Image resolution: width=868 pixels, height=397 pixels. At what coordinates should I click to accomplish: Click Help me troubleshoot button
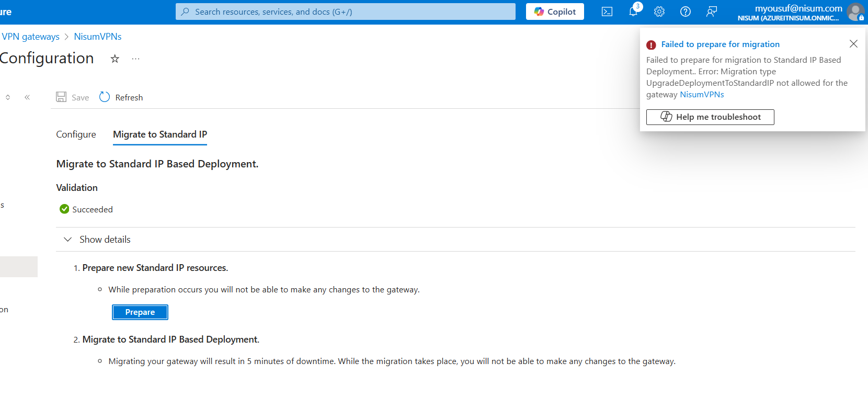click(x=710, y=117)
